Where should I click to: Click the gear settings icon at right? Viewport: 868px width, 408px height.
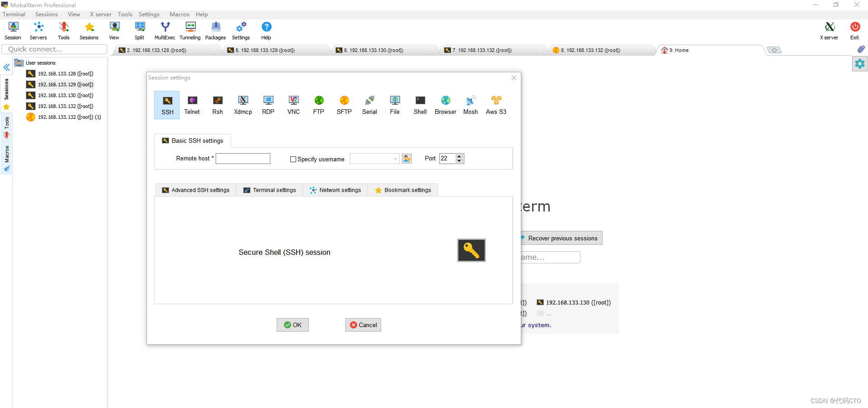[860, 64]
